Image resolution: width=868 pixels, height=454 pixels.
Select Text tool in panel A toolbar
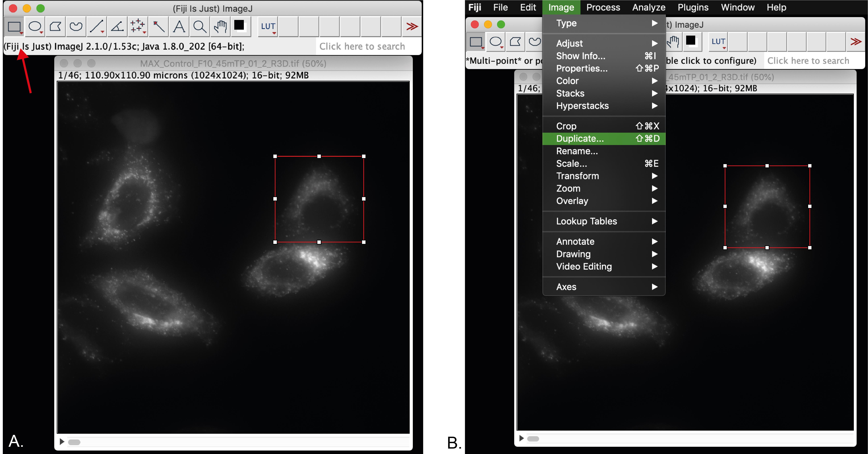coord(179,27)
